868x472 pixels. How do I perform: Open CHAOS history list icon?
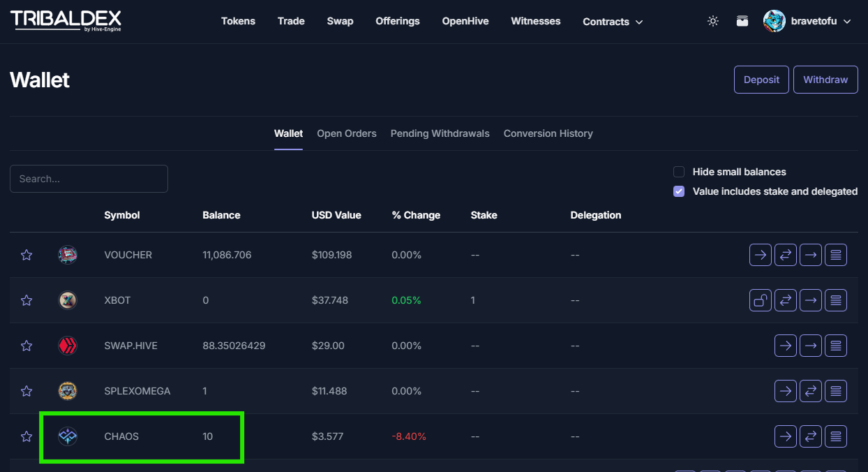(x=836, y=436)
